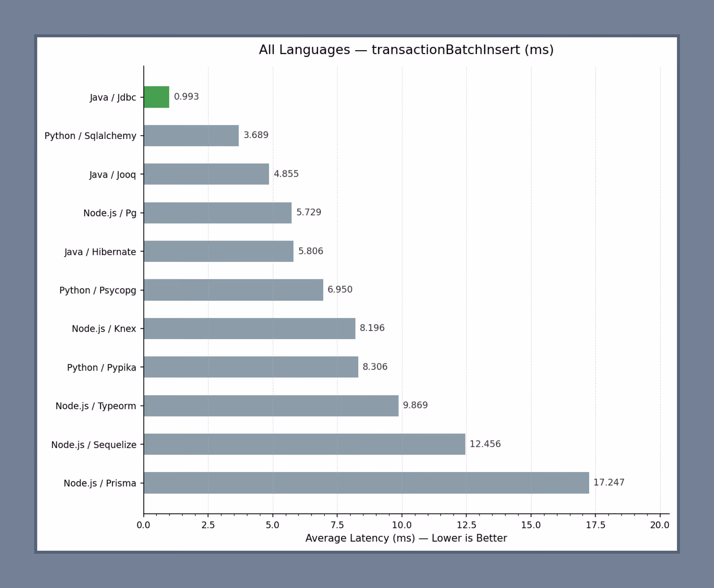Image resolution: width=714 pixels, height=588 pixels.
Task: Click the Python / Sqlalchemy bar
Action: [191, 136]
